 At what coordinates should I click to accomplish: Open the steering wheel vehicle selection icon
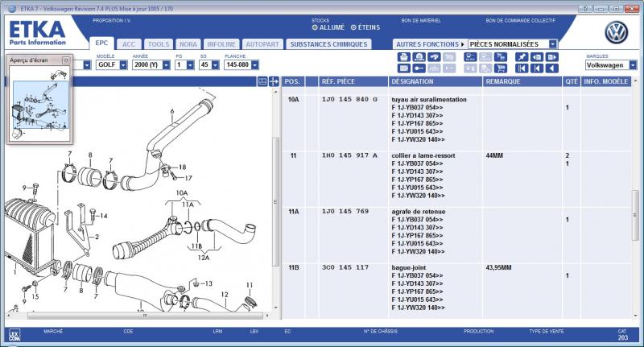[419, 56]
